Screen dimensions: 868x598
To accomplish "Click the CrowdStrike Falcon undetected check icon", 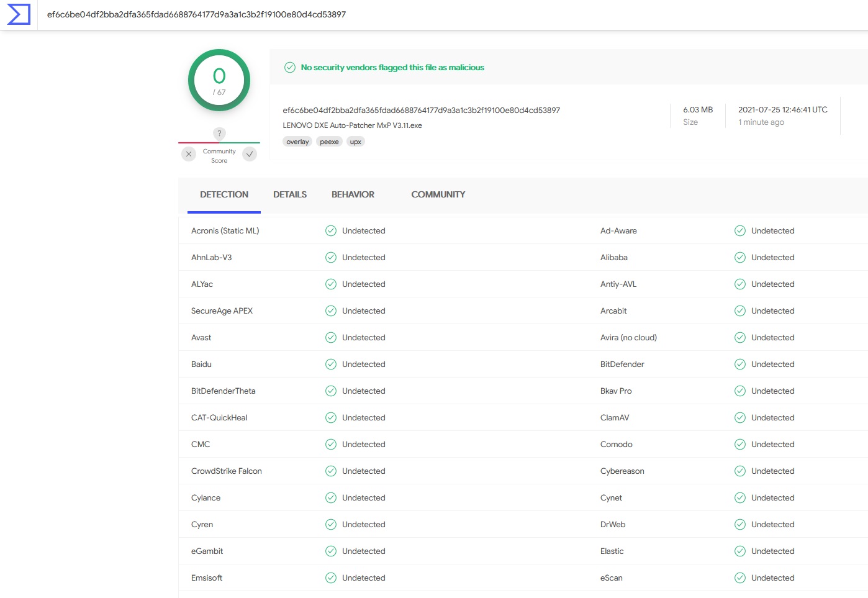I will point(331,471).
